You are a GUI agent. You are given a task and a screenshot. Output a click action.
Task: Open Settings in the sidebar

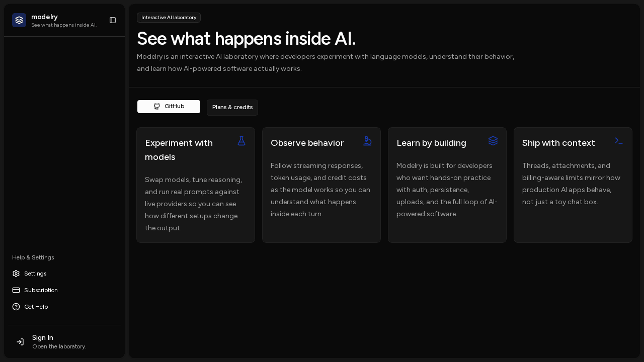tap(64, 274)
